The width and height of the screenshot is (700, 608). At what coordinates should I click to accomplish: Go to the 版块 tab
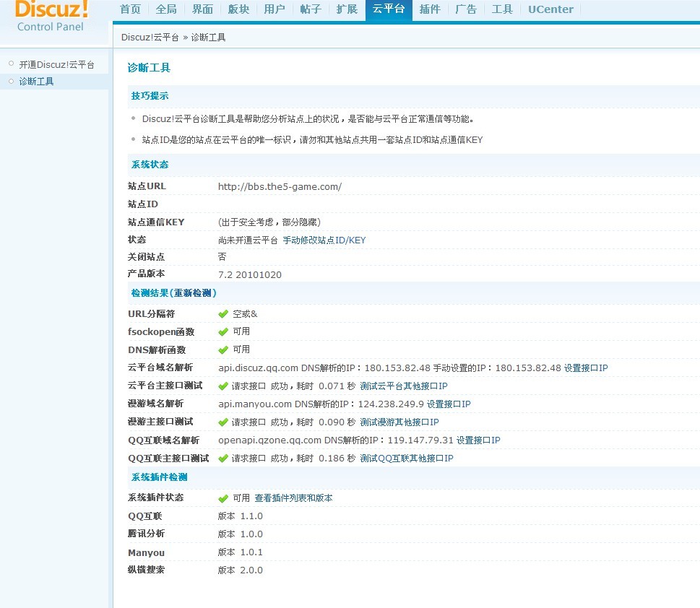tap(238, 9)
